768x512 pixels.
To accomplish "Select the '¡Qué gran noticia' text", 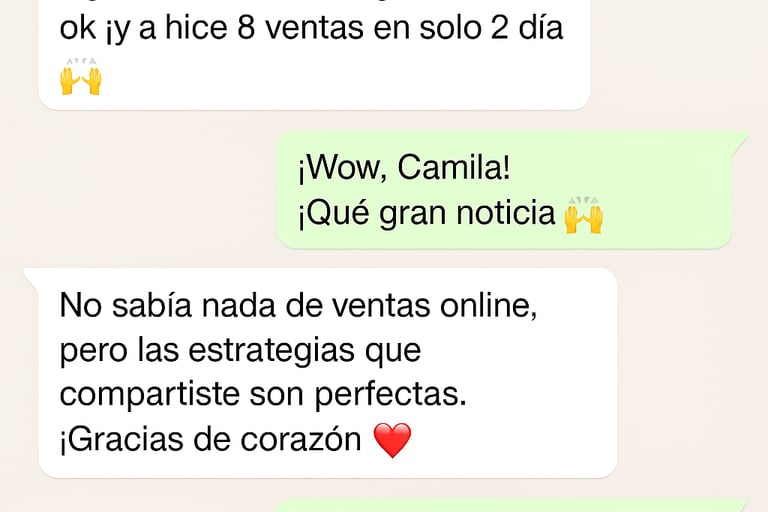I will coord(426,214).
